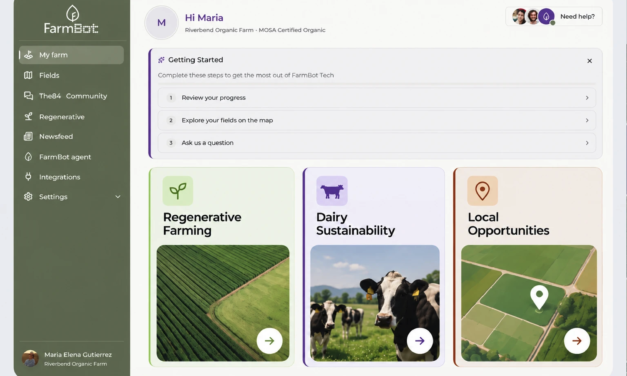Click the Getting Started sparkle icon
The height and width of the screenshot is (376, 627).
(161, 60)
